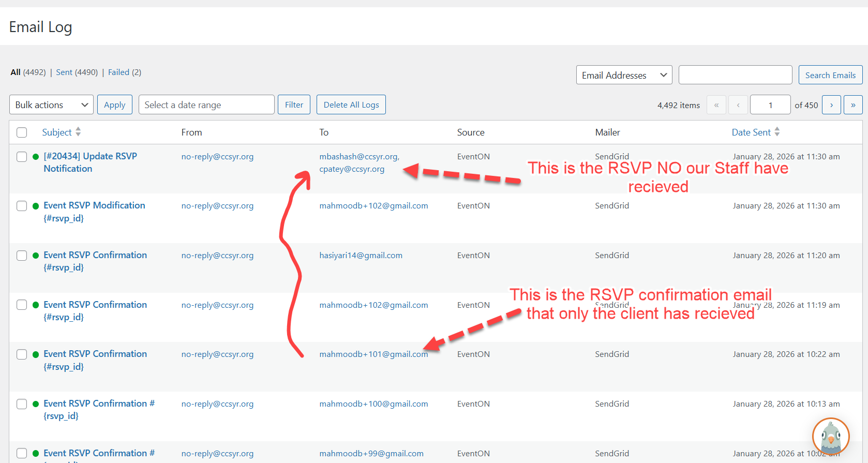Open the Select a date range picker
Screen dimensions: 868x463
point(206,105)
